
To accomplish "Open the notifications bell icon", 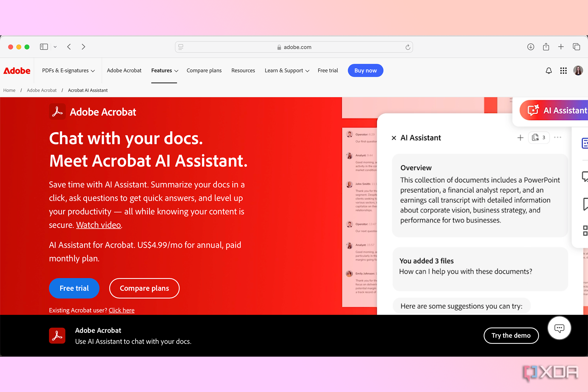I will point(549,71).
